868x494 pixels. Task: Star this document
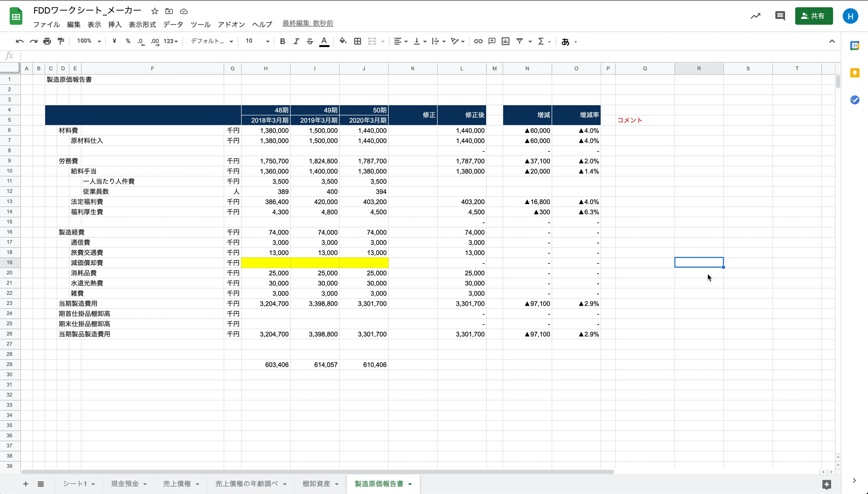(155, 11)
